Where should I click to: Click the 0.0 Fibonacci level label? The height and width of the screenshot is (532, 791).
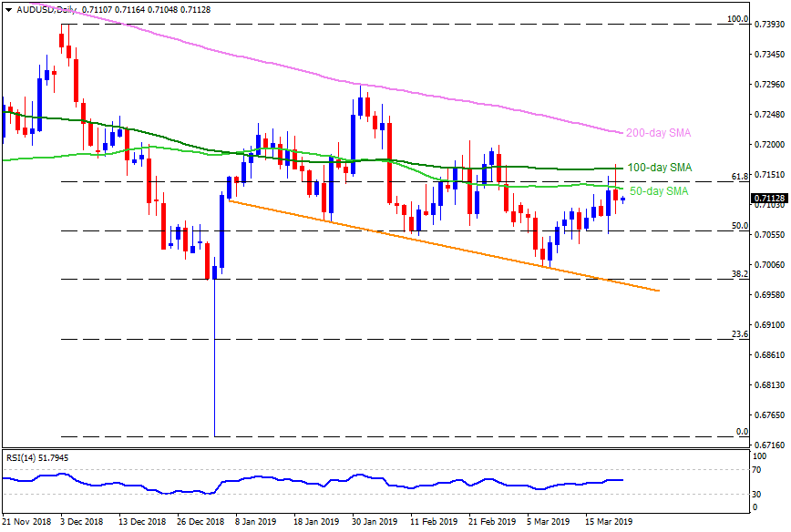pyautogui.click(x=742, y=432)
